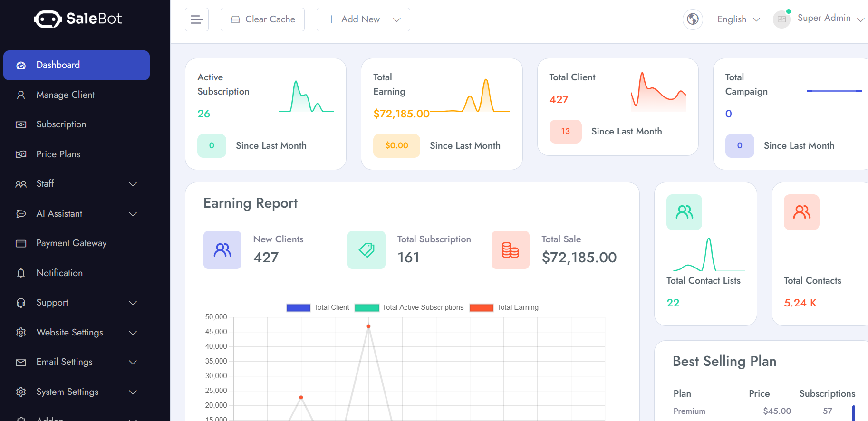Toggle the hamburger sidebar menu button
Image resolution: width=868 pixels, height=421 pixels.
coord(196,19)
